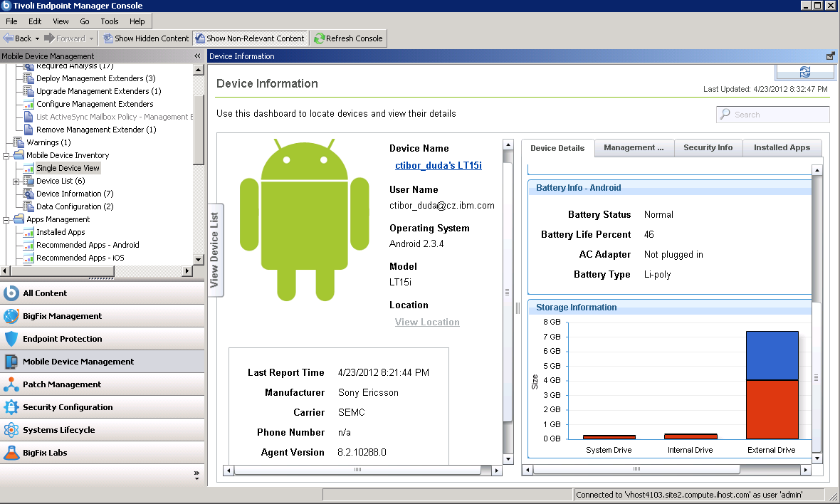Click the device details pane vertical scrollbar

click(x=817, y=314)
